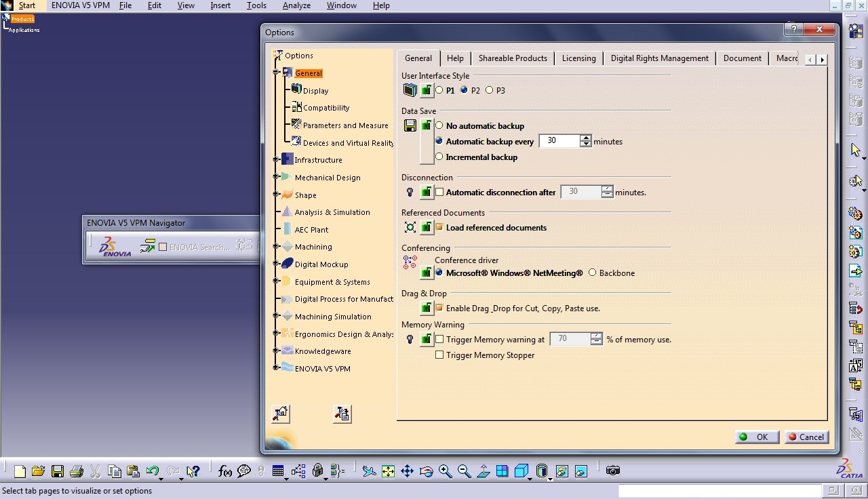Click the Reset options icon in Options dialog

coord(280,414)
